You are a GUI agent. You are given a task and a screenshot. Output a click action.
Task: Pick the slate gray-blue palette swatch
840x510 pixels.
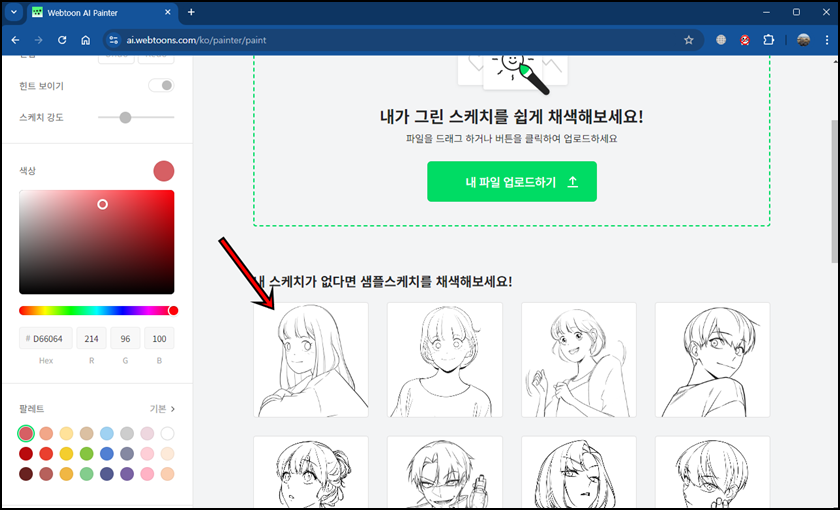point(127,454)
